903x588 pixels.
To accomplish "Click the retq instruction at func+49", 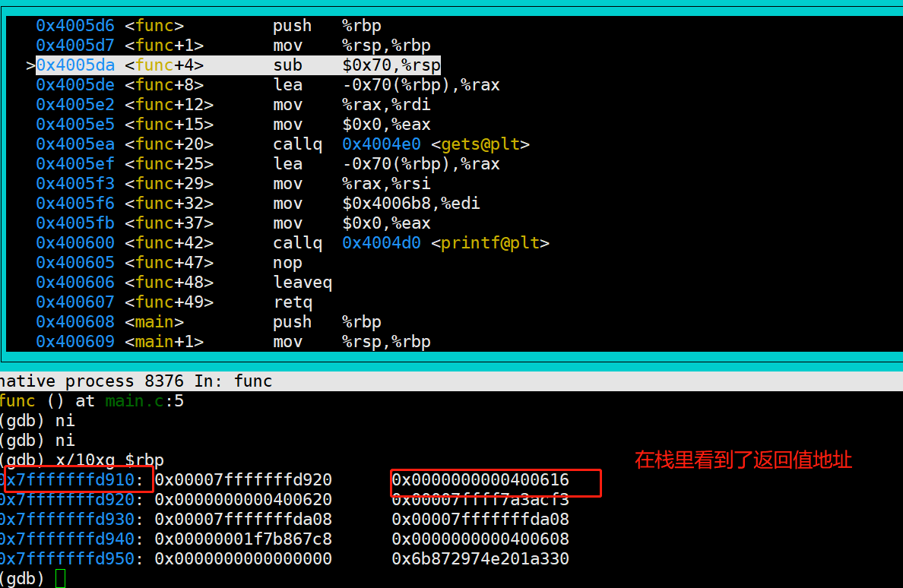I will coord(293,302).
